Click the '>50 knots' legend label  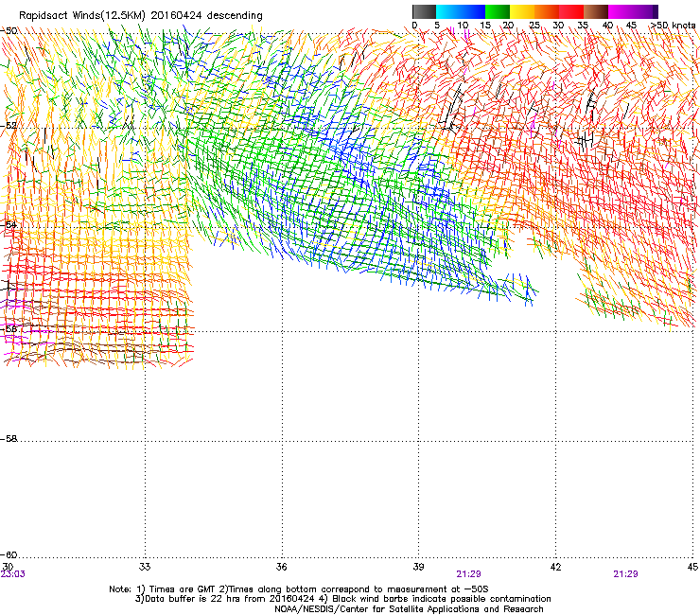(x=674, y=26)
